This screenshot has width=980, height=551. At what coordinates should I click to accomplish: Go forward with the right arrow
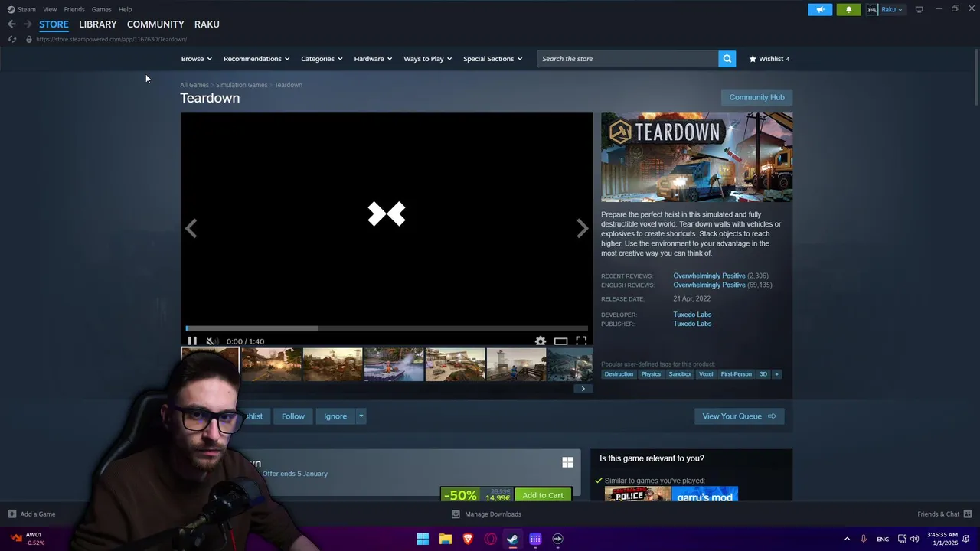(x=28, y=24)
